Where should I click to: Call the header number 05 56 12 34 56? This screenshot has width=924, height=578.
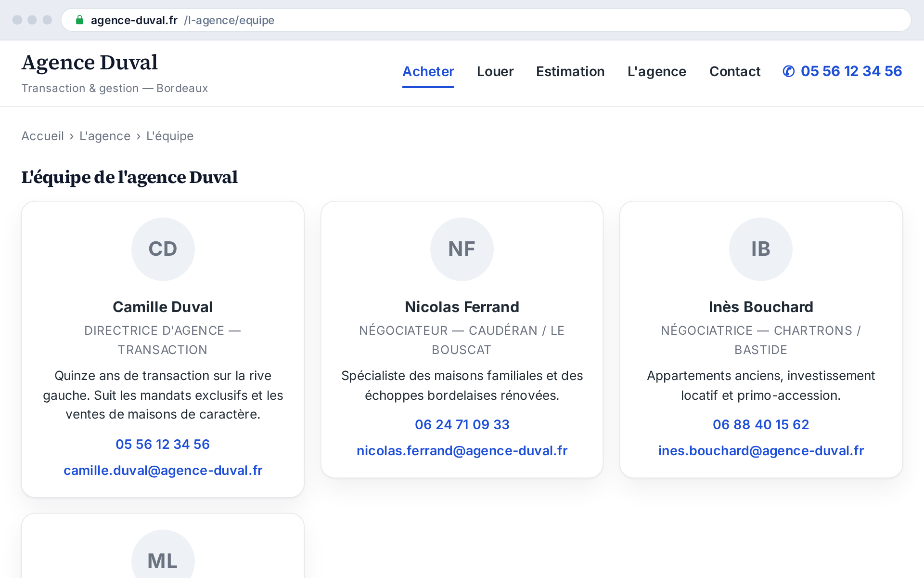tap(851, 71)
